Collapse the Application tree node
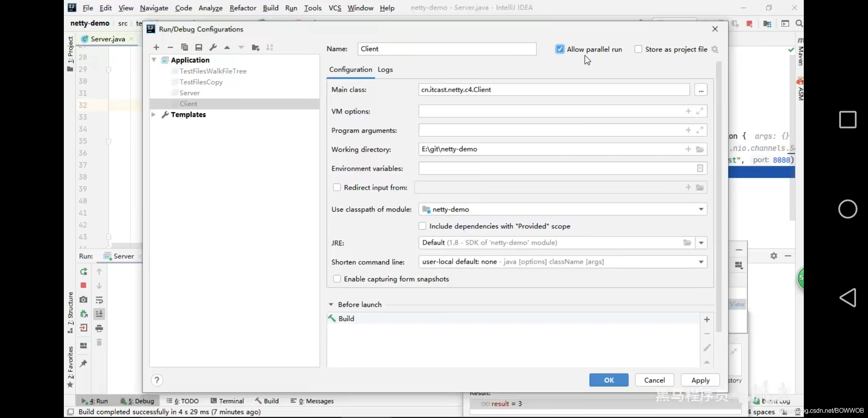The height and width of the screenshot is (418, 868). pos(154,60)
